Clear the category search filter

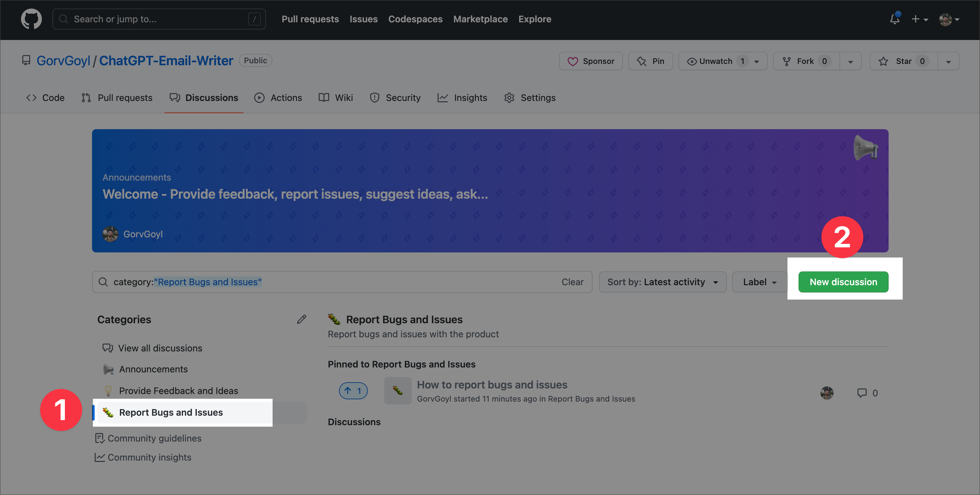[572, 282]
